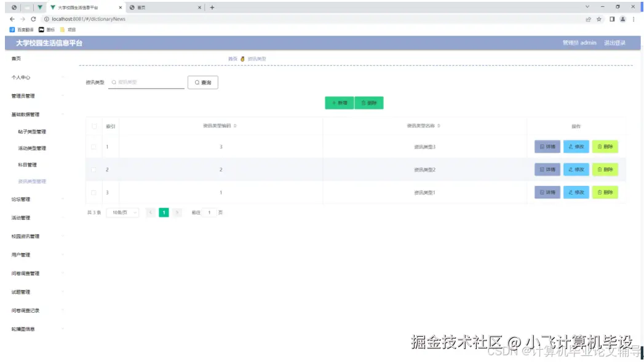Reload the page with the refresh icon
The height and width of the screenshot is (362, 644).
click(x=33, y=19)
